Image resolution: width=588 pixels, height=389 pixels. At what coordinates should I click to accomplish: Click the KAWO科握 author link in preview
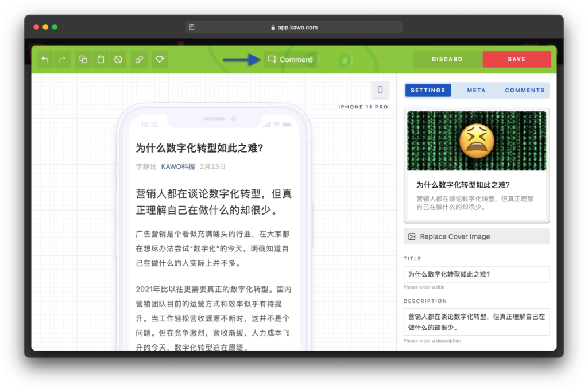point(178,167)
